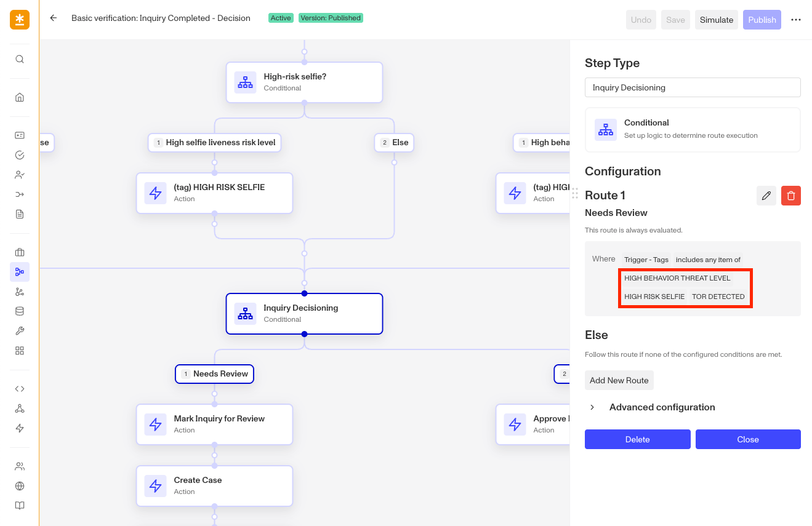Click the Needs Review route name in panel

click(x=616, y=213)
